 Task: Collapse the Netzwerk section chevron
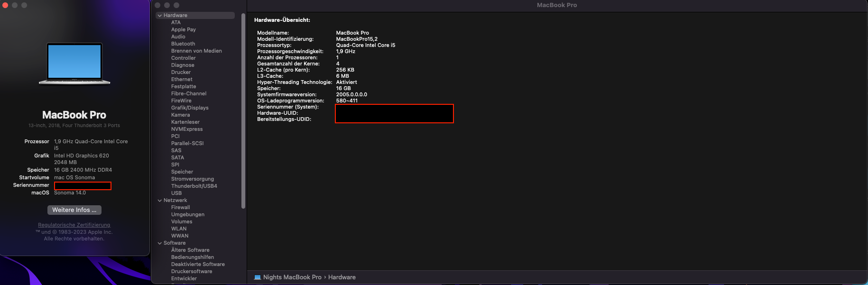[x=160, y=201]
